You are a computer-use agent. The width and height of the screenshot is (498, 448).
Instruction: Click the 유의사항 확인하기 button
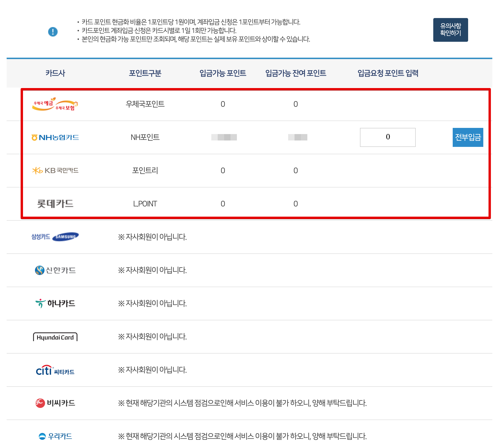point(450,30)
